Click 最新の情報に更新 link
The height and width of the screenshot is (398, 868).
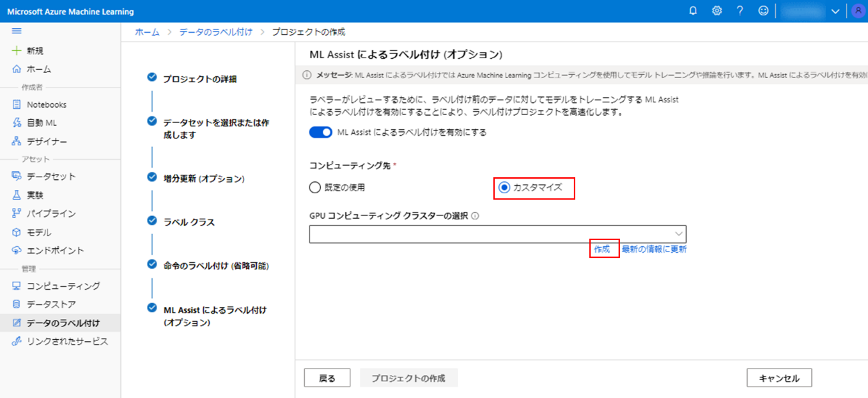pyautogui.click(x=654, y=249)
